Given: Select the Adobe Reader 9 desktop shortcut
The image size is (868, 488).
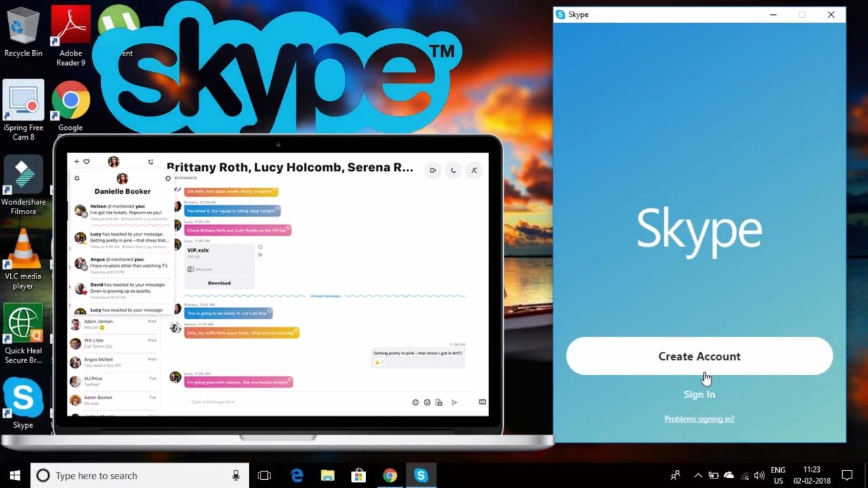Looking at the screenshot, I should coord(71,35).
